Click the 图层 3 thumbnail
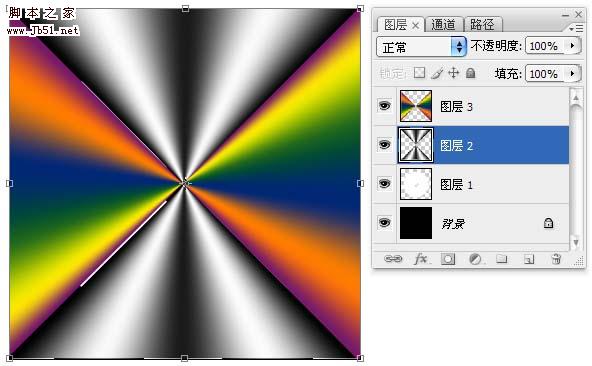Viewport: 592px width, 366px height. tap(416, 106)
